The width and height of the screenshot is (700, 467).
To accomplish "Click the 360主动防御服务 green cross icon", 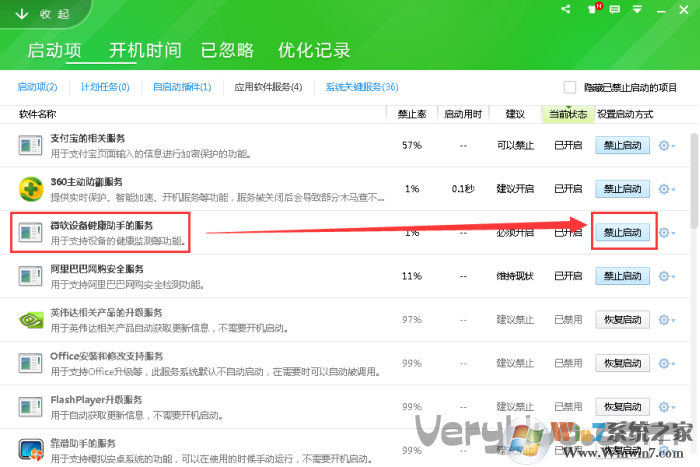I will tap(31, 189).
